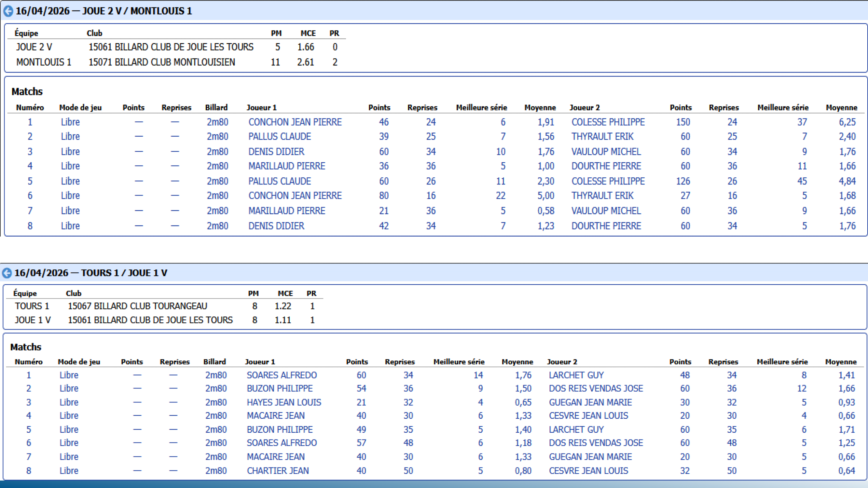Click the MCE column header of first team table
Image resolution: width=868 pixels, height=488 pixels.
click(x=308, y=33)
